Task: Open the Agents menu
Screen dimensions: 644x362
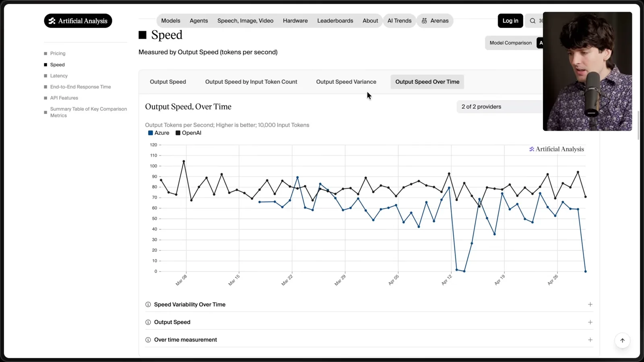Action: pos(199,21)
